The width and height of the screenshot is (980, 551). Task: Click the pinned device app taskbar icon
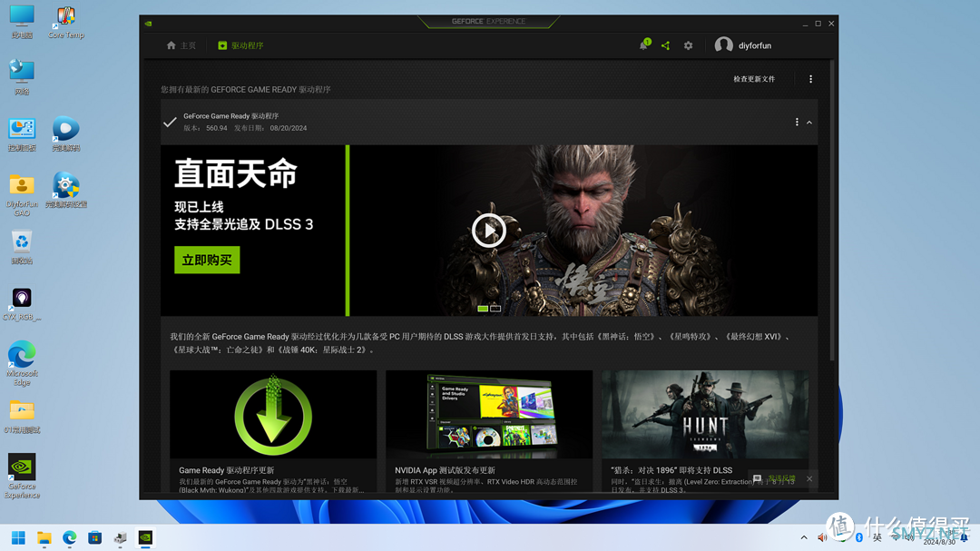click(120, 538)
